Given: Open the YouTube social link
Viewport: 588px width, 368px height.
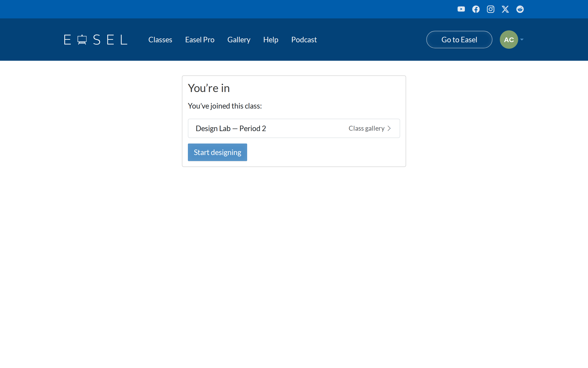Looking at the screenshot, I should tap(461, 9).
